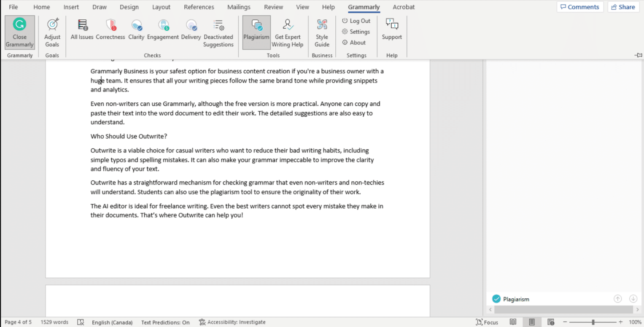Toggle Text Predictions: On
Viewport: 644px width, 327px height.
pyautogui.click(x=165, y=322)
